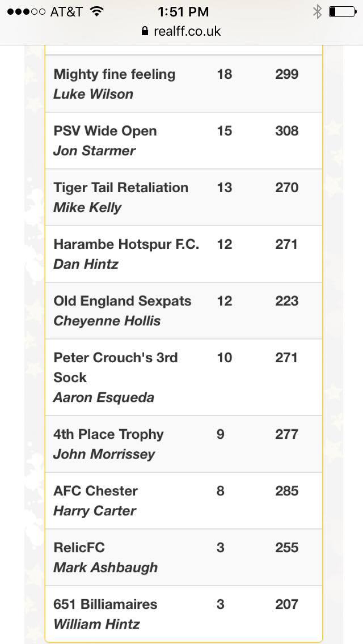Select PSV Wide Open team
The image size is (363, 644).
point(183,141)
